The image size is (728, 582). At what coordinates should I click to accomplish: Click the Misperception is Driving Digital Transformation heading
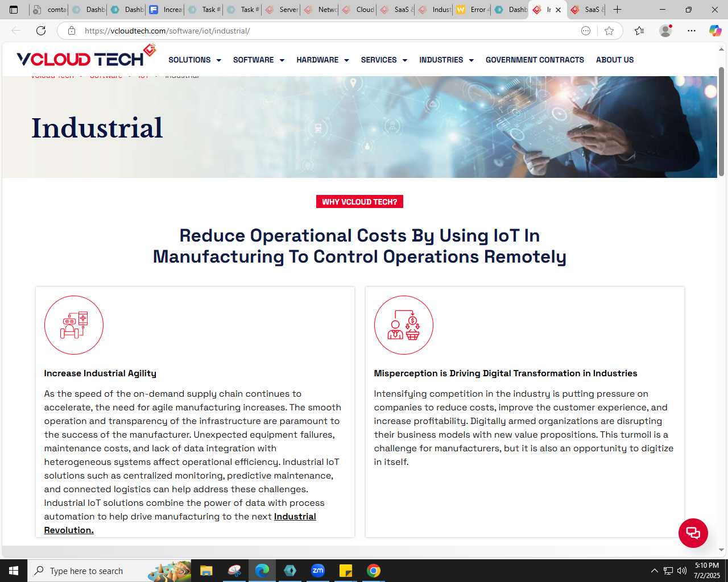506,373
